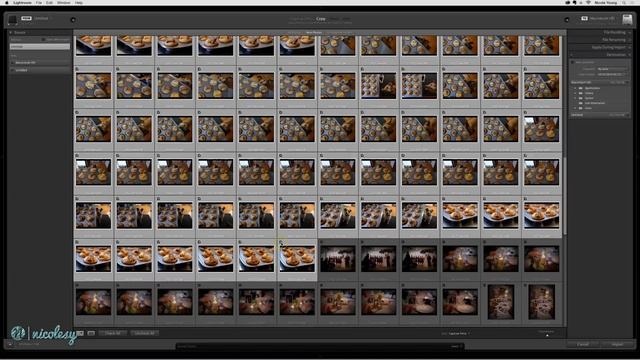Image resolution: width=640 pixels, height=360 pixels.
Task: Click the source device icon at top left
Action: pos(13,19)
